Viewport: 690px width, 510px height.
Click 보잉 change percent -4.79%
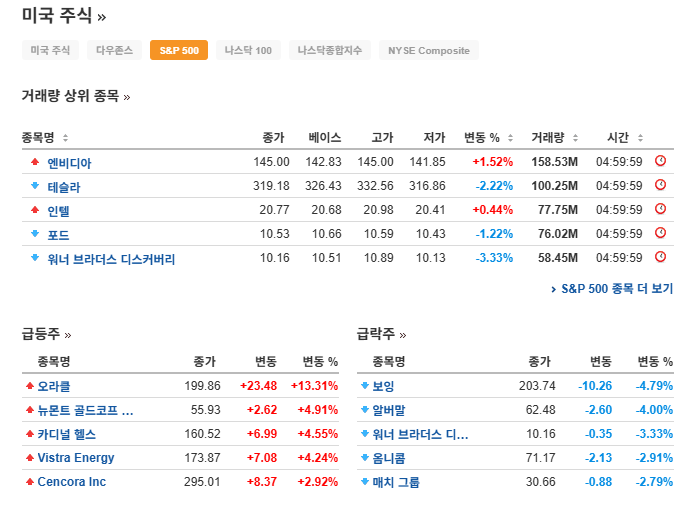(654, 386)
